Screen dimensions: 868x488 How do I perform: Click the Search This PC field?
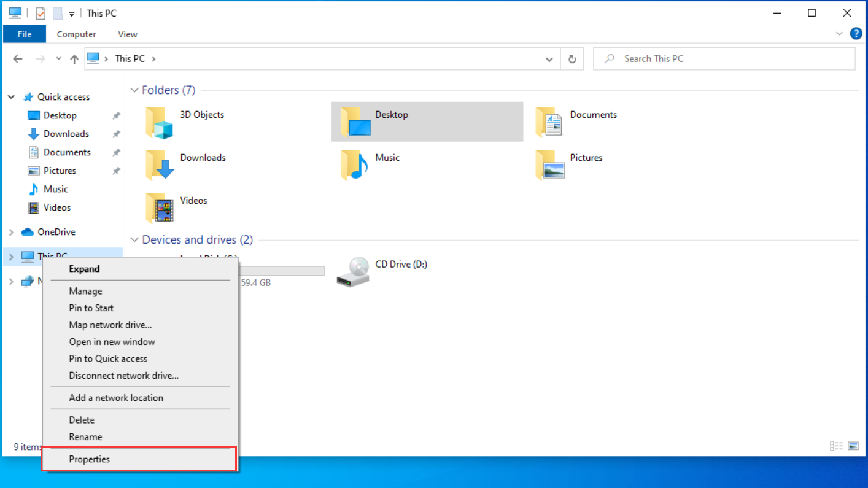point(724,59)
